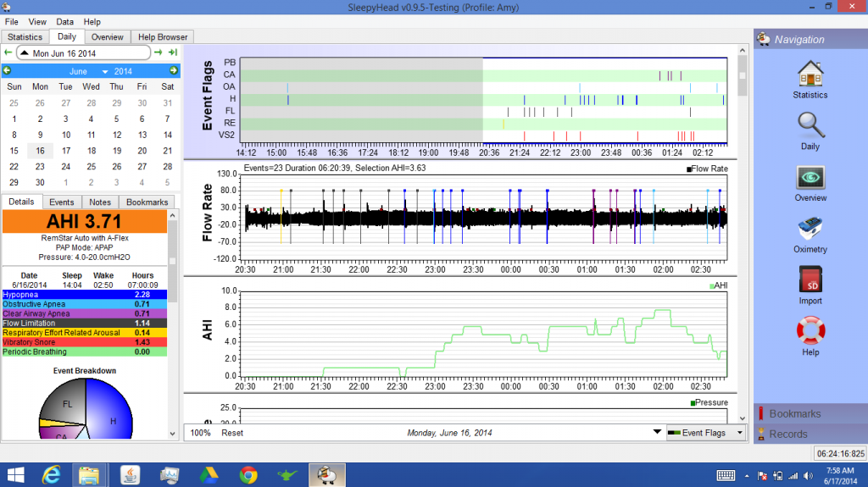Open the black triangle graph list dropdown

tap(657, 432)
